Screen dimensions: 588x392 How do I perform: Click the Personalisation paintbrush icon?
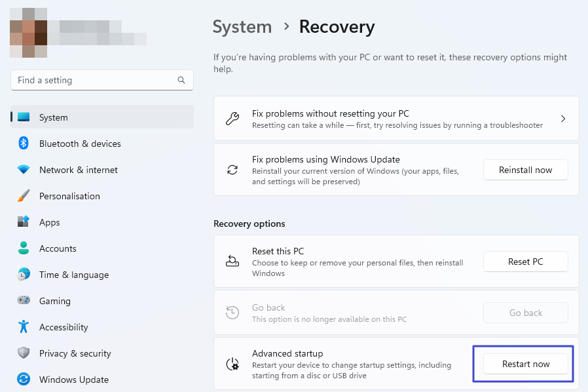[x=24, y=196]
